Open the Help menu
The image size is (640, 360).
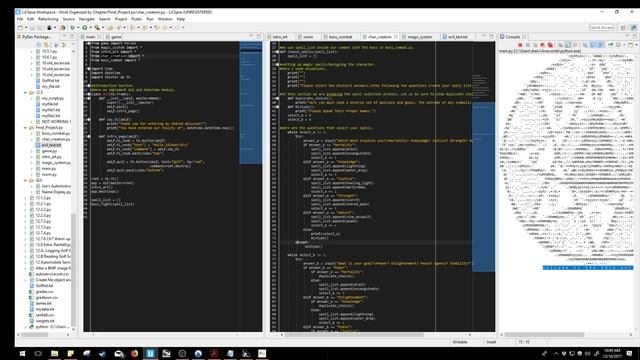coord(180,19)
